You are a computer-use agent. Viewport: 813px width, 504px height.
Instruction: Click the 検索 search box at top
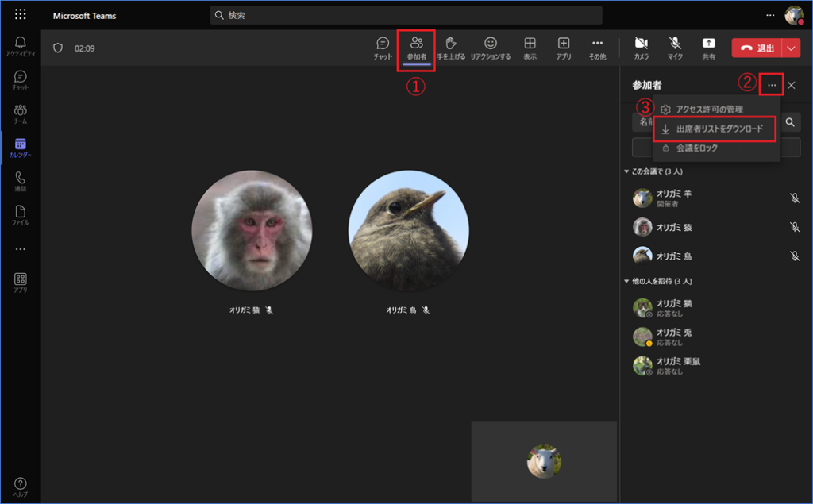point(406,15)
